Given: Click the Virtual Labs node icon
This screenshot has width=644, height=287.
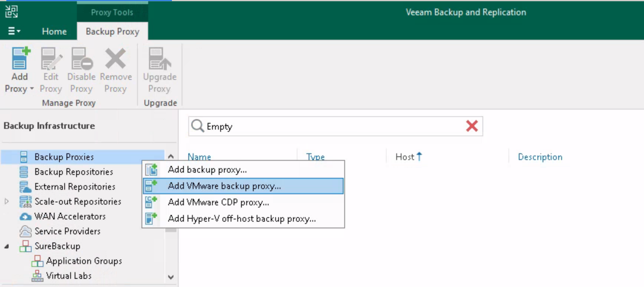Looking at the screenshot, I should [x=37, y=276].
